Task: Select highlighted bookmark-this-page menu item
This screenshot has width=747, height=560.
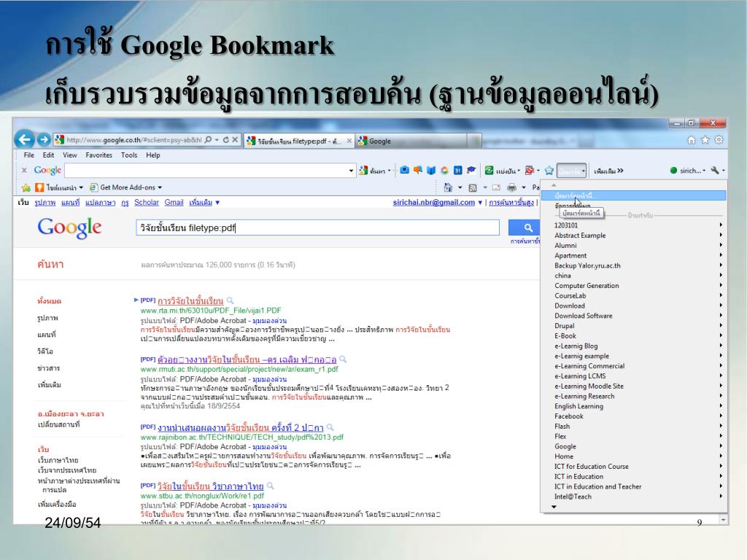Action: [634, 195]
